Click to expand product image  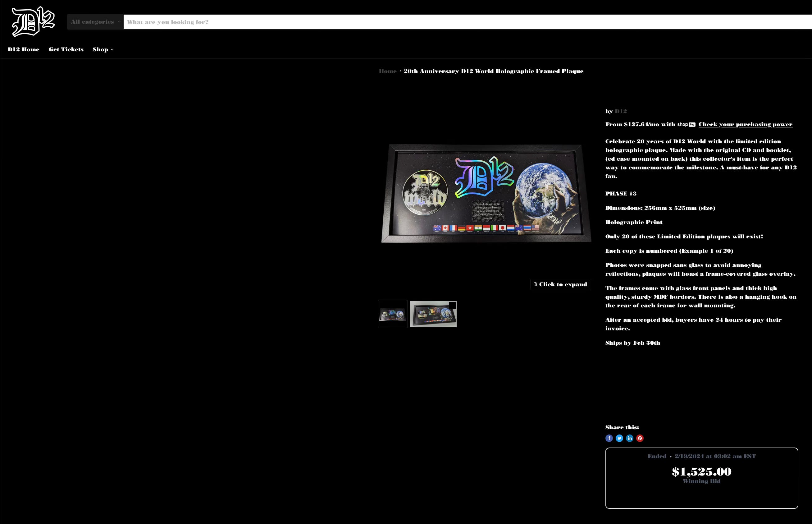click(560, 284)
